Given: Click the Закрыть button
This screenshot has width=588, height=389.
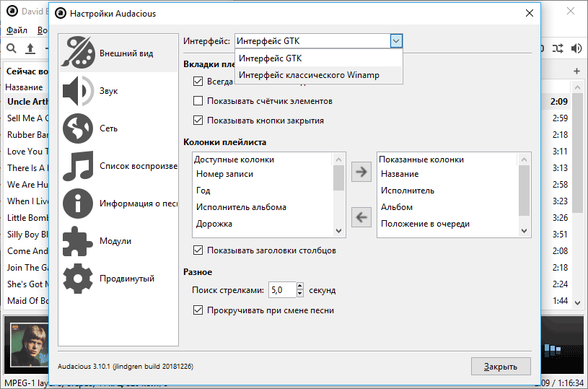Looking at the screenshot, I should point(501,367).
